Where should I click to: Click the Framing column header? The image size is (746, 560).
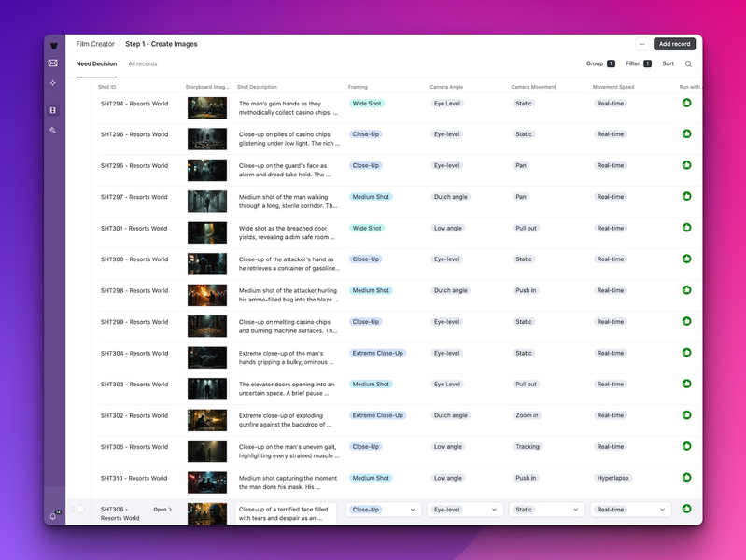(358, 87)
